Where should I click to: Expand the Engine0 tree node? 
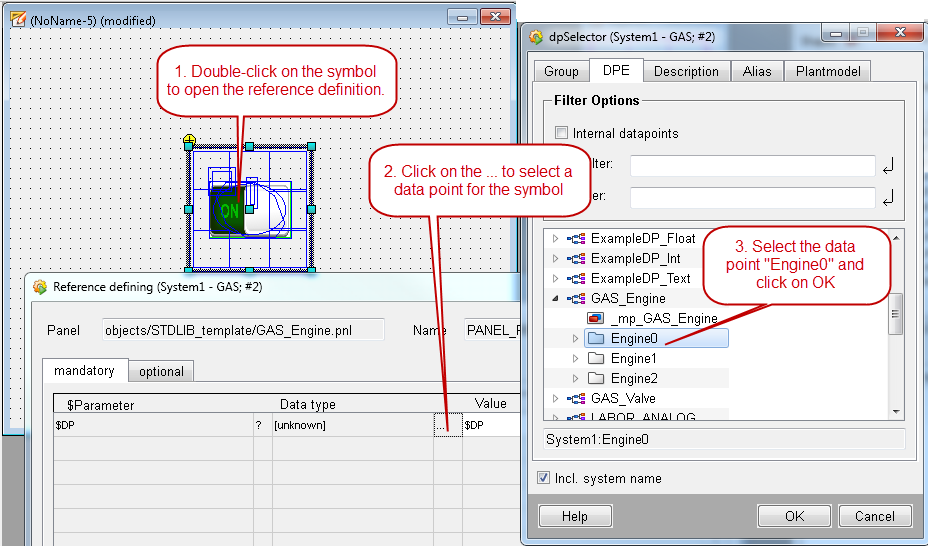tap(575, 339)
